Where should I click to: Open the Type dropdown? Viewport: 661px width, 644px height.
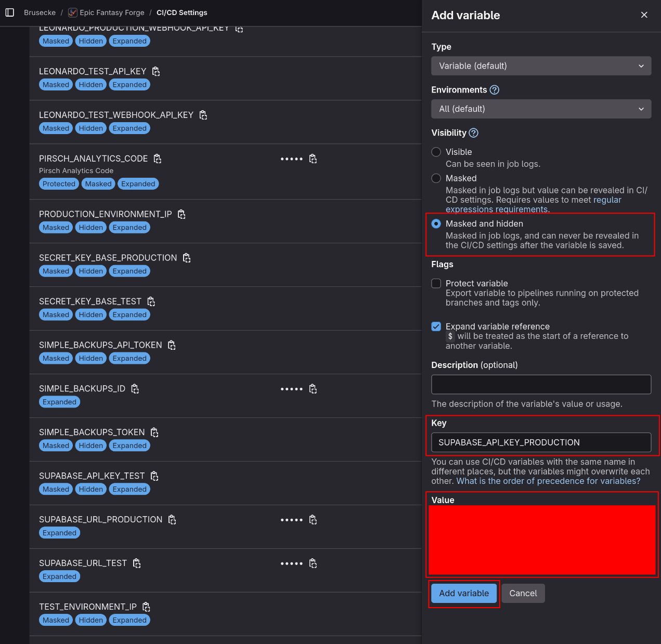pyautogui.click(x=541, y=66)
